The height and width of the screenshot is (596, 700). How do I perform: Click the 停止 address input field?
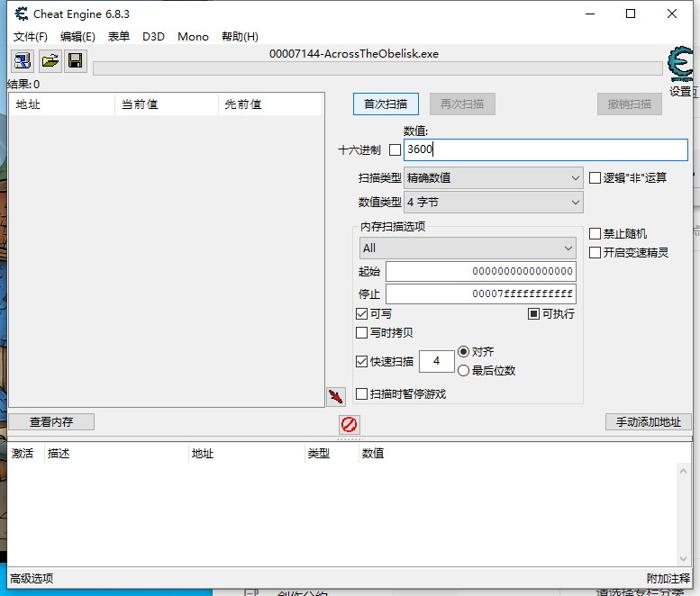click(481, 294)
